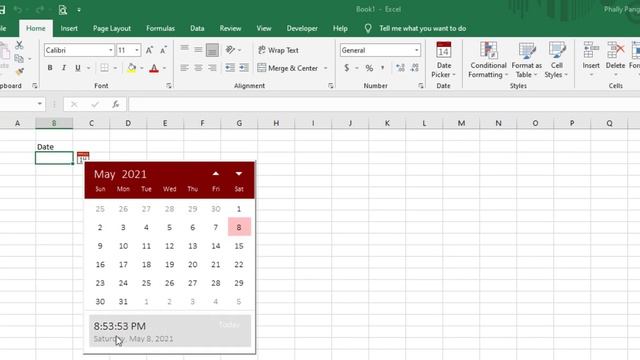This screenshot has height=360, width=640.
Task: Switch to the Developer tab
Action: click(x=302, y=29)
